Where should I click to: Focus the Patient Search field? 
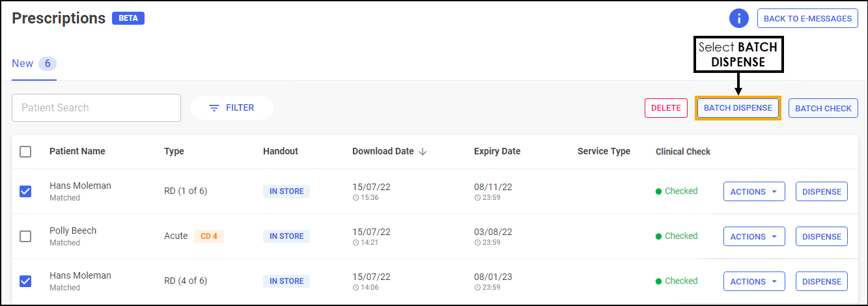tap(96, 108)
